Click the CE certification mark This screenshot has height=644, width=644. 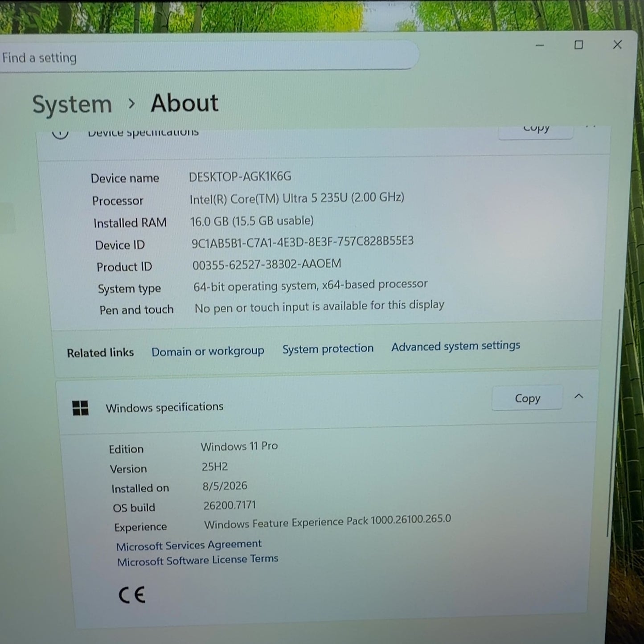[132, 595]
